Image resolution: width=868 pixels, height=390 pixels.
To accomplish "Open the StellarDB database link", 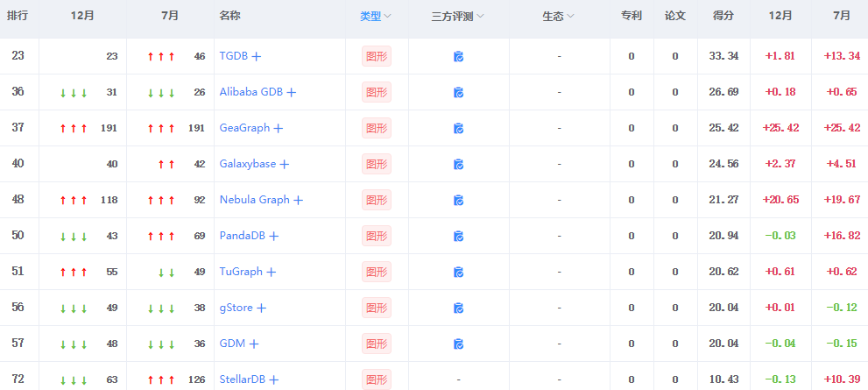I will pyautogui.click(x=243, y=379).
